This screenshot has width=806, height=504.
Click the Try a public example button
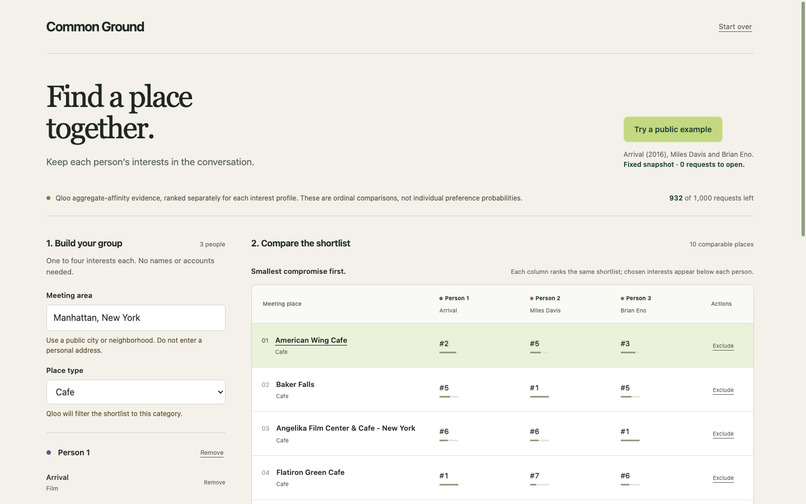(x=672, y=129)
